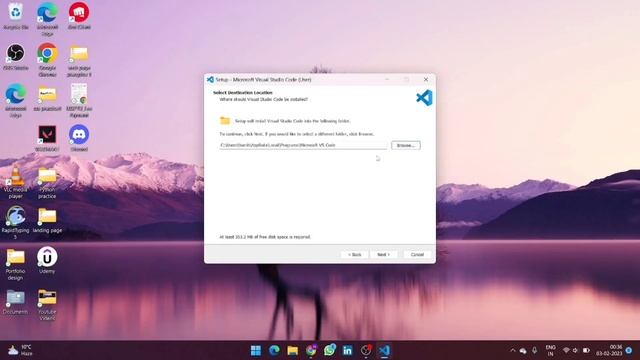Cancel the Visual Studio Code setup
Screen dimensions: 640x360
pos(417,254)
